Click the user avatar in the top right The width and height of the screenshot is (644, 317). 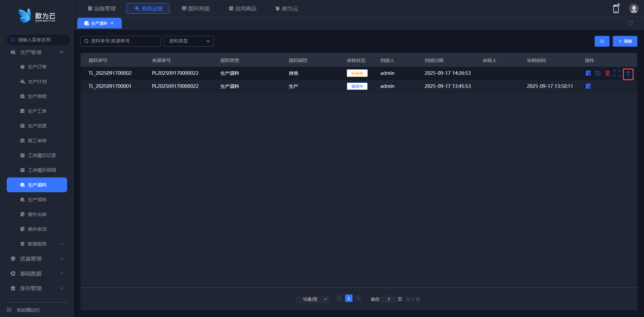(x=633, y=9)
